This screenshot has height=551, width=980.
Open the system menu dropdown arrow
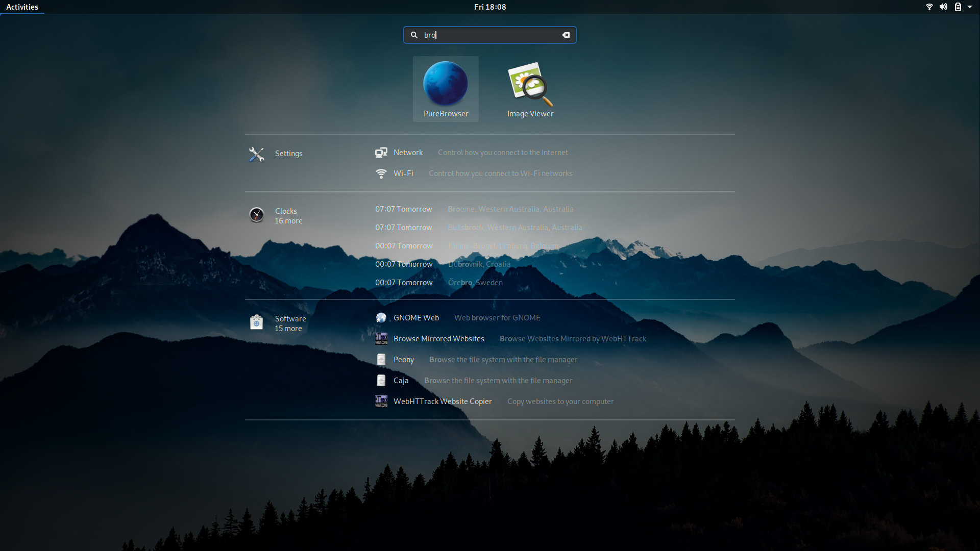point(970,7)
